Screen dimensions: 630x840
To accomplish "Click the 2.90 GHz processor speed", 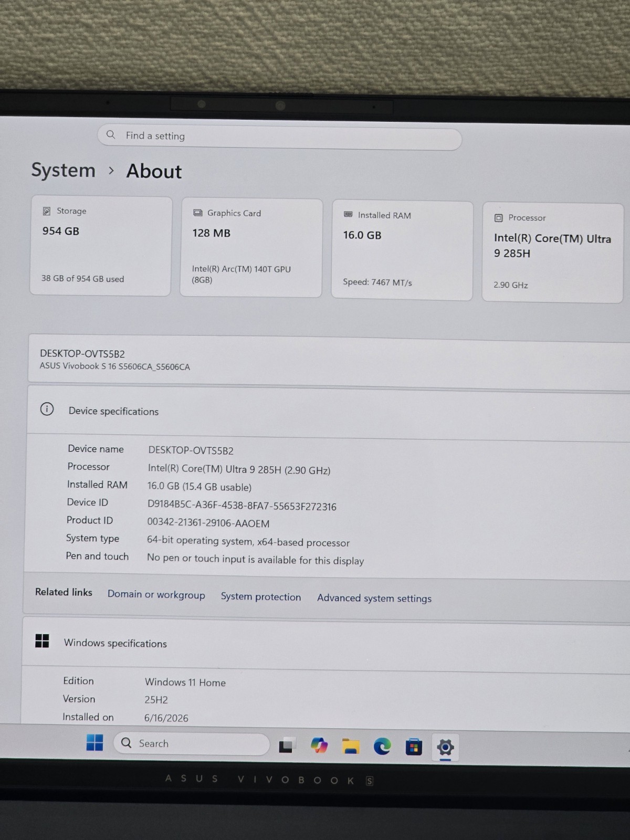I will (510, 285).
